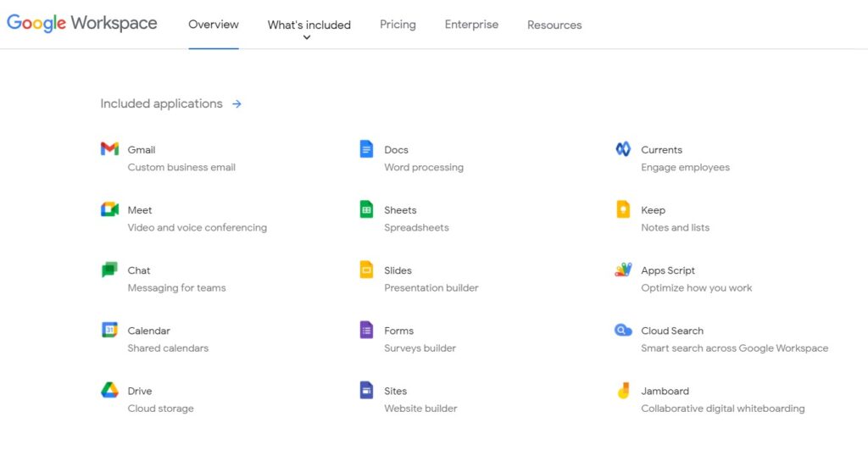Click the Google Workspace logo

(x=82, y=23)
